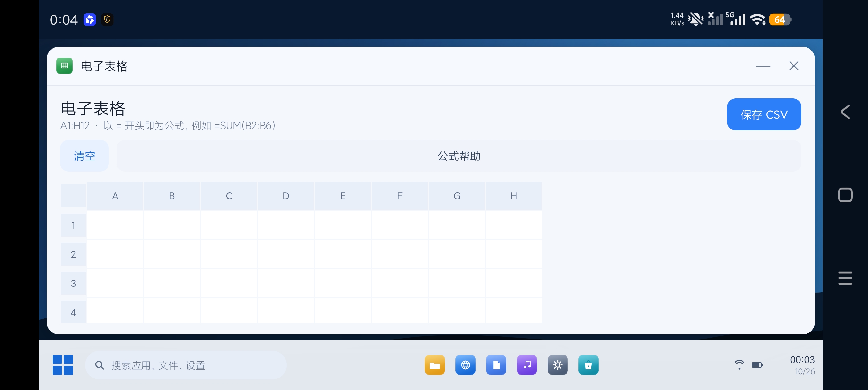Select cell A1 in the spreadsheet
The height and width of the screenshot is (390, 868).
(x=115, y=225)
